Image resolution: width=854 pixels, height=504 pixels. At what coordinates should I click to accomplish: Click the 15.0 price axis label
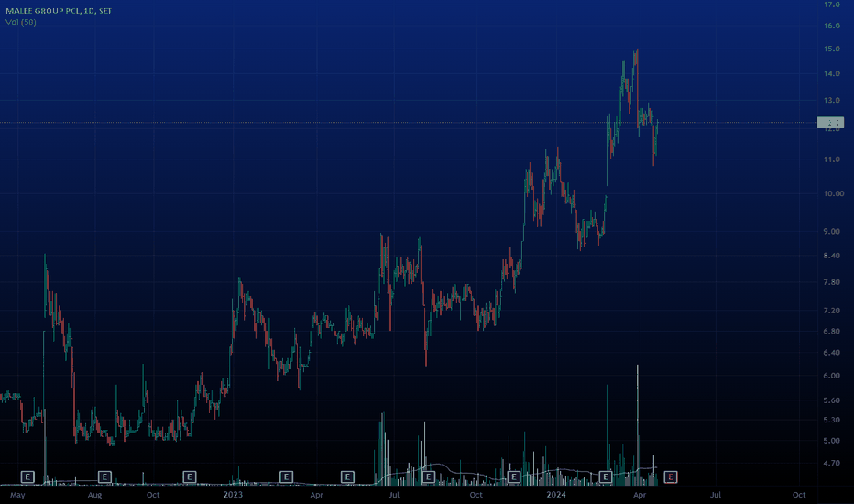click(832, 49)
